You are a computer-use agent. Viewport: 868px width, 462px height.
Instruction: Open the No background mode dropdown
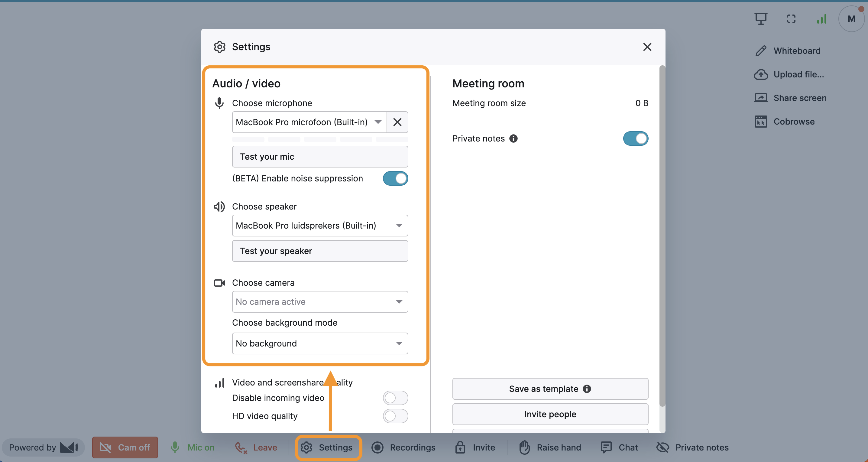point(319,343)
